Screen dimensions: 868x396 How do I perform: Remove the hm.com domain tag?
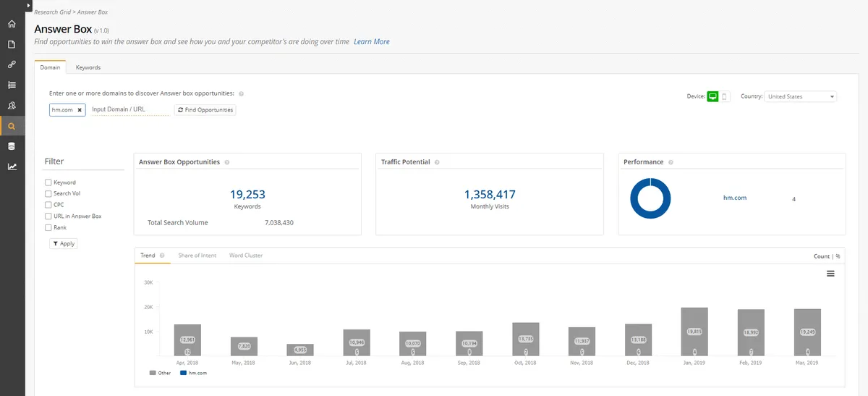click(80, 110)
